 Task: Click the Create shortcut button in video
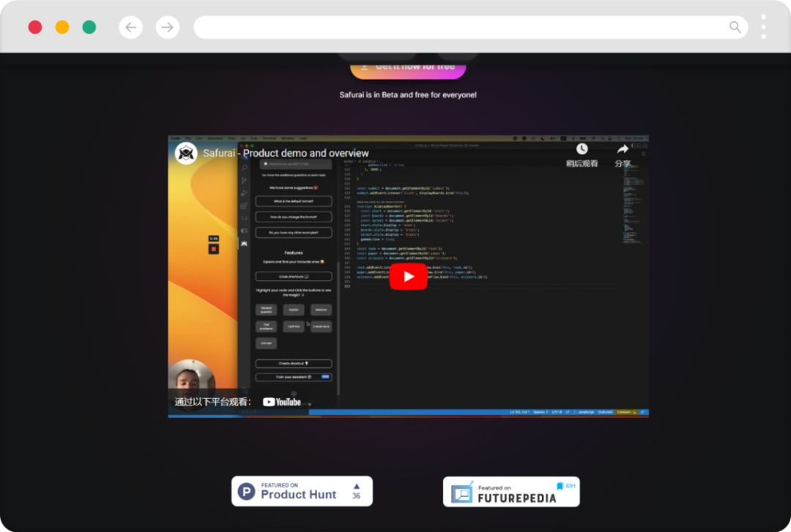tap(294, 364)
